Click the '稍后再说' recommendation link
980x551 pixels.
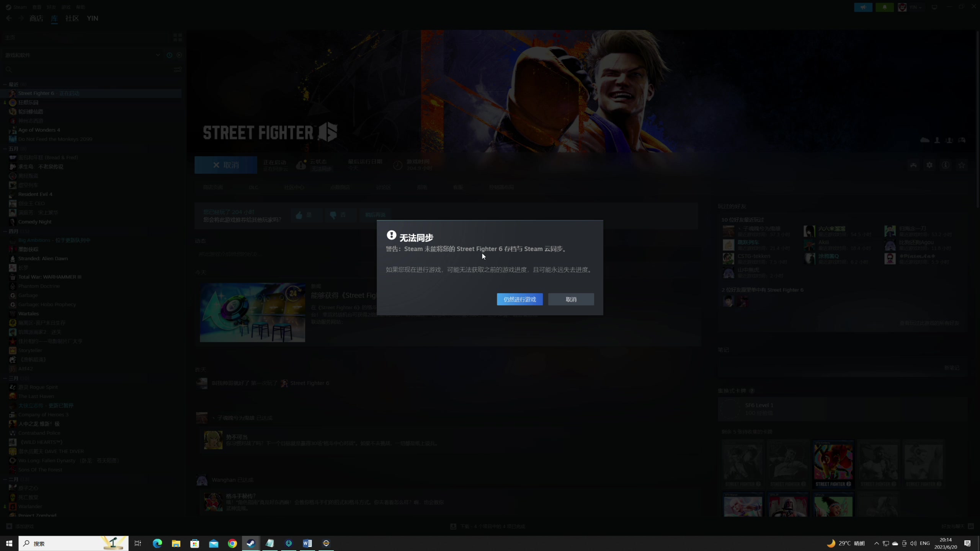375,215
